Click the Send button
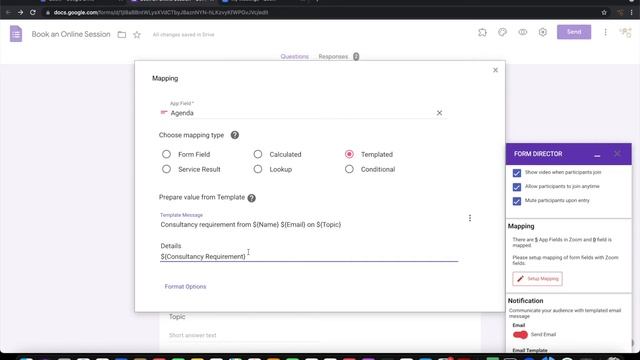The height and width of the screenshot is (360, 640). [574, 32]
